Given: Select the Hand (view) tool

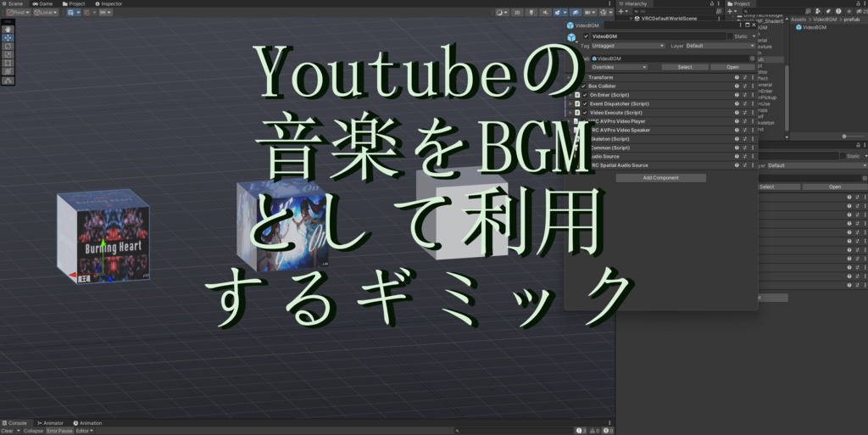Looking at the screenshot, I should tap(8, 29).
